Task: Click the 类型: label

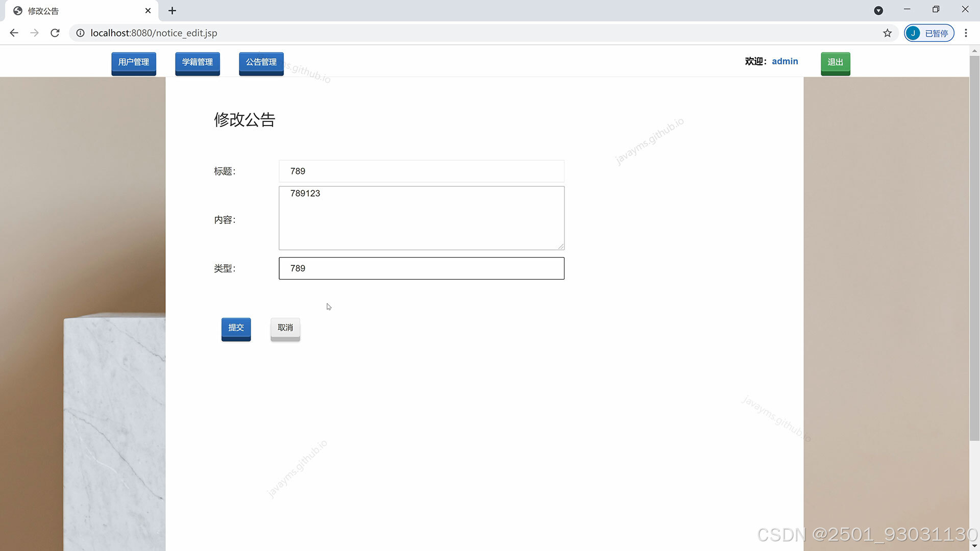Action: (225, 268)
